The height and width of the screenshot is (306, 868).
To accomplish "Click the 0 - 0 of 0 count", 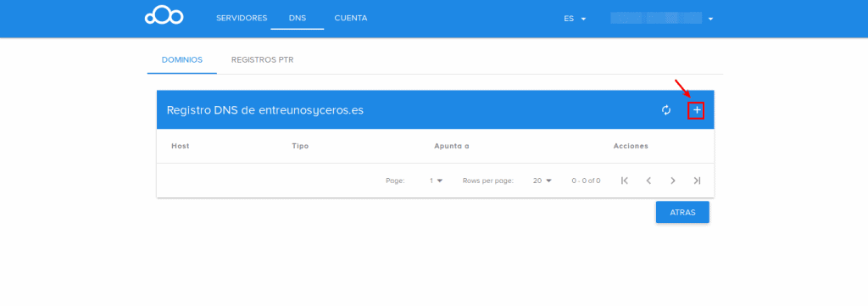I will coord(586,181).
